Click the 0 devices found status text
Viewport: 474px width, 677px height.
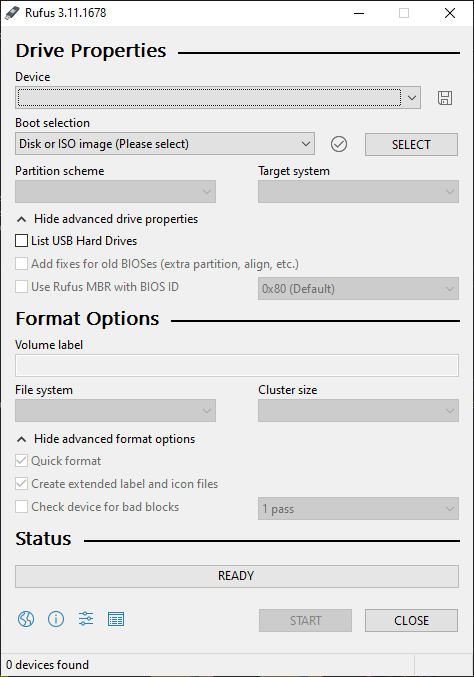click(x=47, y=664)
